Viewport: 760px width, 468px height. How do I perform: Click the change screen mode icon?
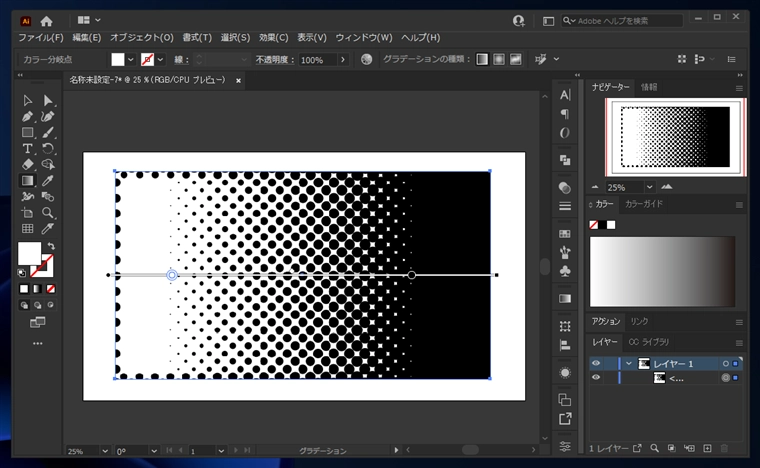37,322
